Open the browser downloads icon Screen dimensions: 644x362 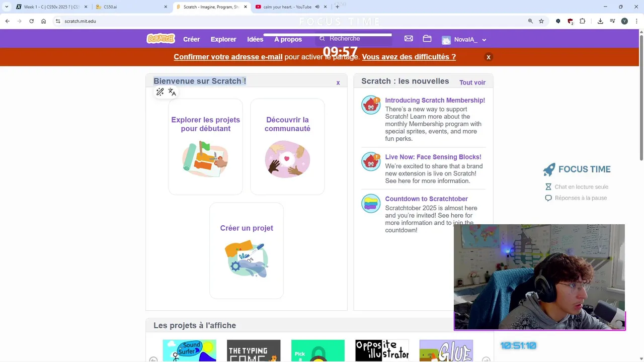point(600,21)
